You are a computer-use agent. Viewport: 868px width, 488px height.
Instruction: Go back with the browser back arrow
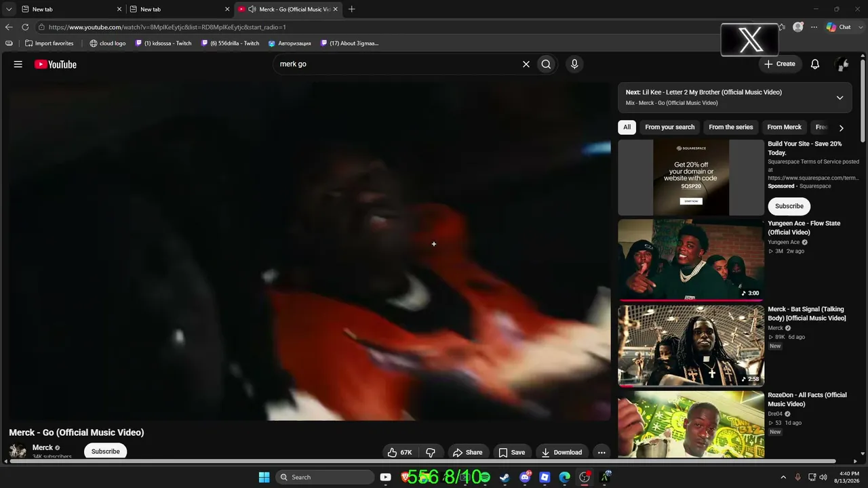point(9,27)
